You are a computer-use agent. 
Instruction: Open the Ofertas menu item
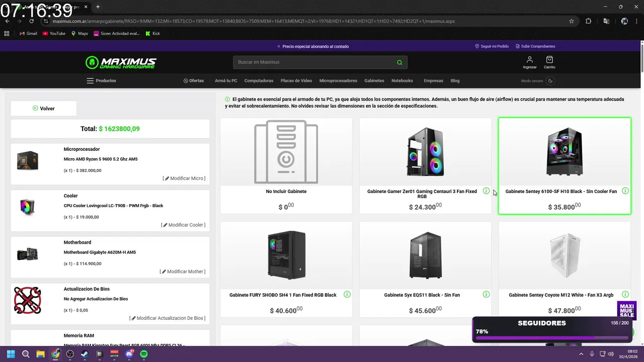click(x=194, y=80)
